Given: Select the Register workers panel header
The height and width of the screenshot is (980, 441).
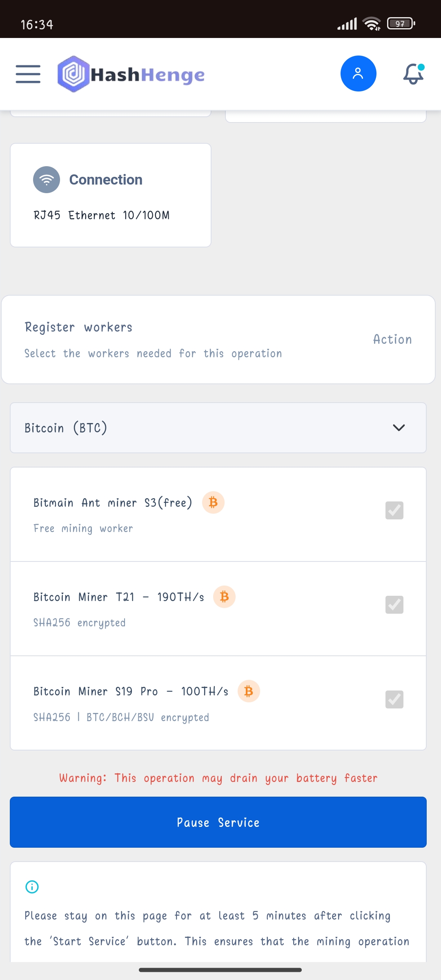Looking at the screenshot, I should (78, 327).
